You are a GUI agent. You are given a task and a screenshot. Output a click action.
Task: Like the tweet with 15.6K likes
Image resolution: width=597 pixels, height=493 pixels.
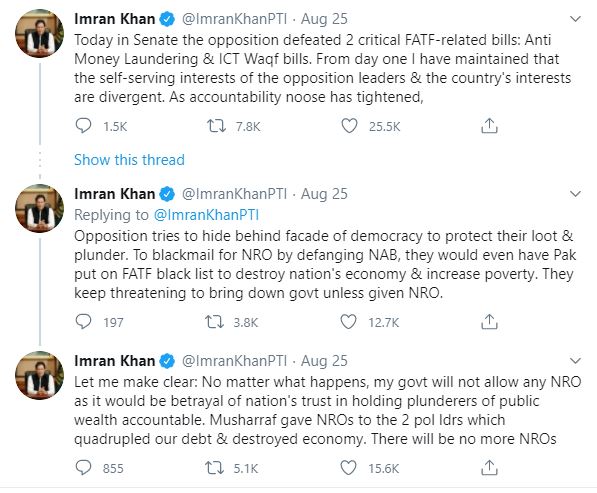point(348,467)
